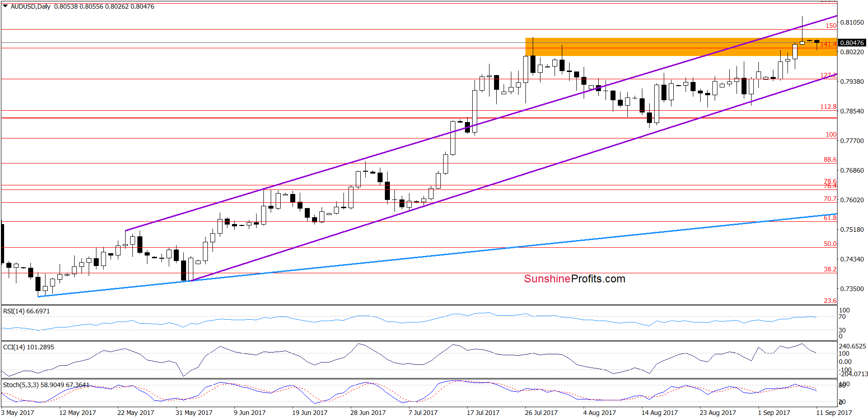Screen dimensions: 868x419
Task: Click the 38.2 Fibonacci level label
Action: [x=830, y=269]
